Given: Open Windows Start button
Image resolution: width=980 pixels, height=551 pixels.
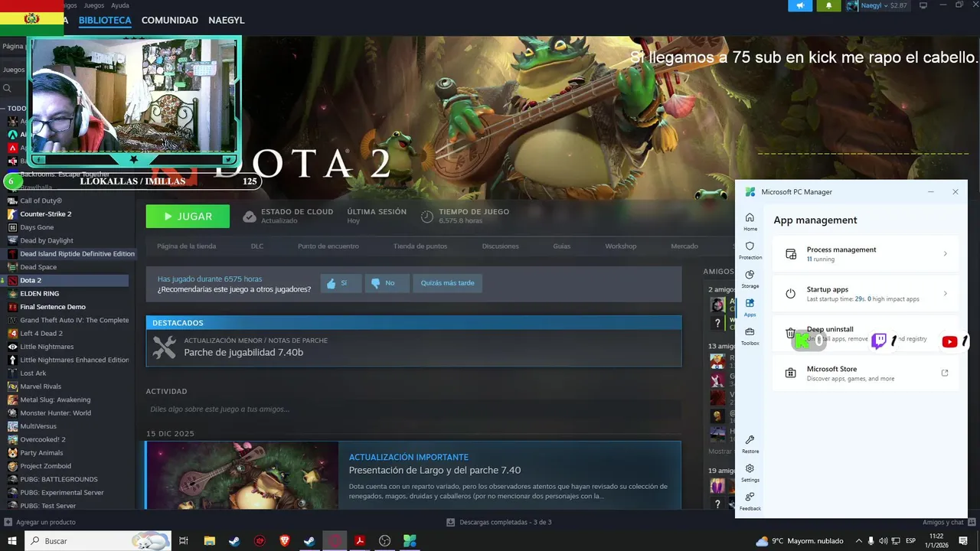Looking at the screenshot, I should tap(12, 541).
